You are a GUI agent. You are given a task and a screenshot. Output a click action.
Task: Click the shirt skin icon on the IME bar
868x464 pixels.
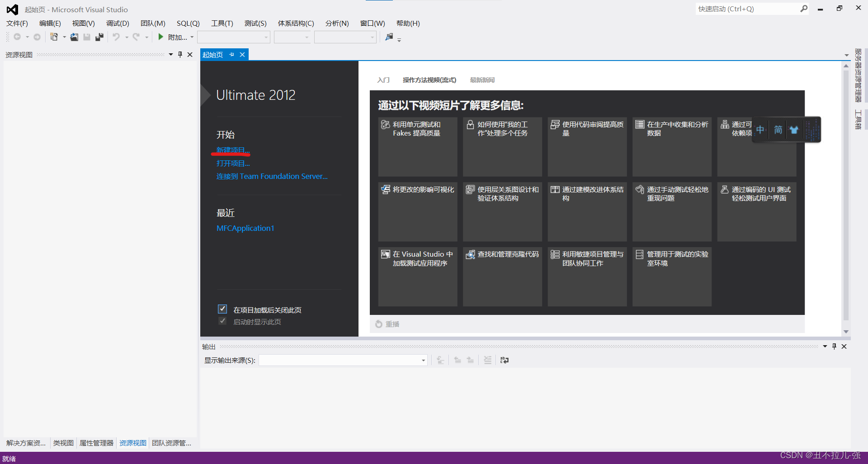[x=794, y=130]
